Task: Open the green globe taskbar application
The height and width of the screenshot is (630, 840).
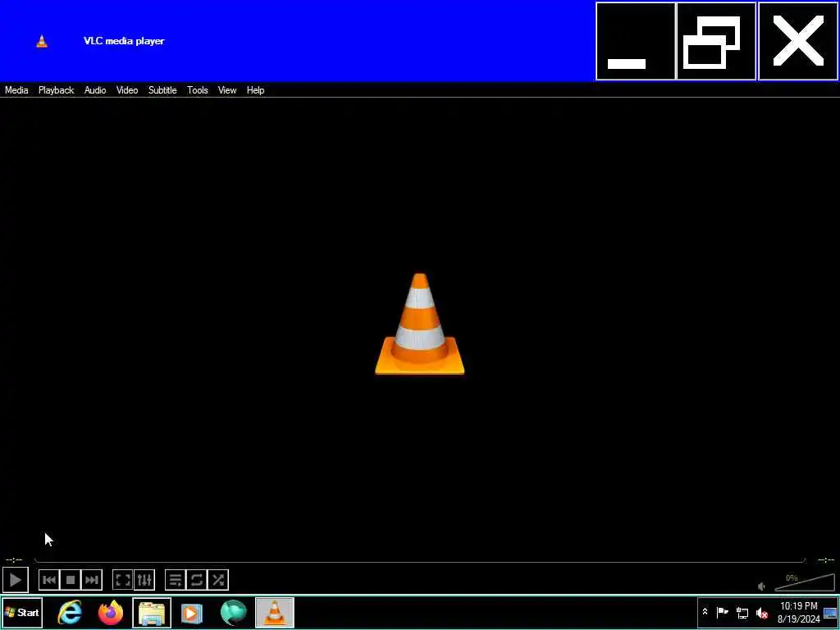Action: 234,612
